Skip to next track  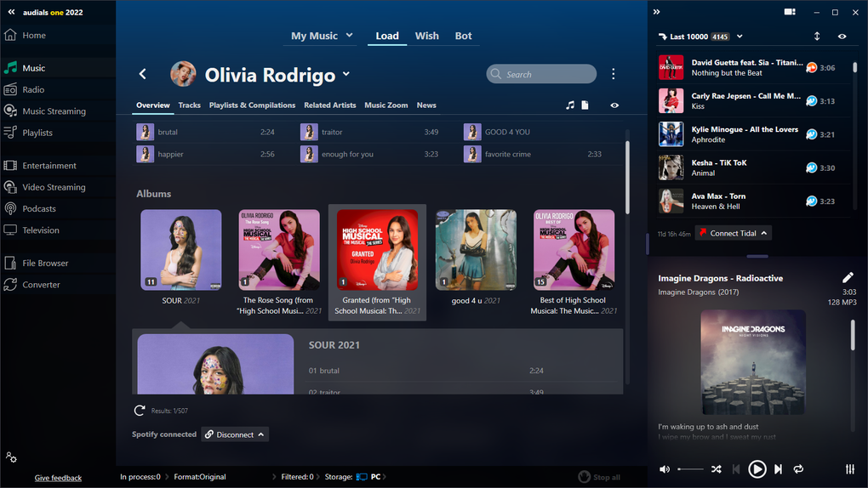[779, 469]
